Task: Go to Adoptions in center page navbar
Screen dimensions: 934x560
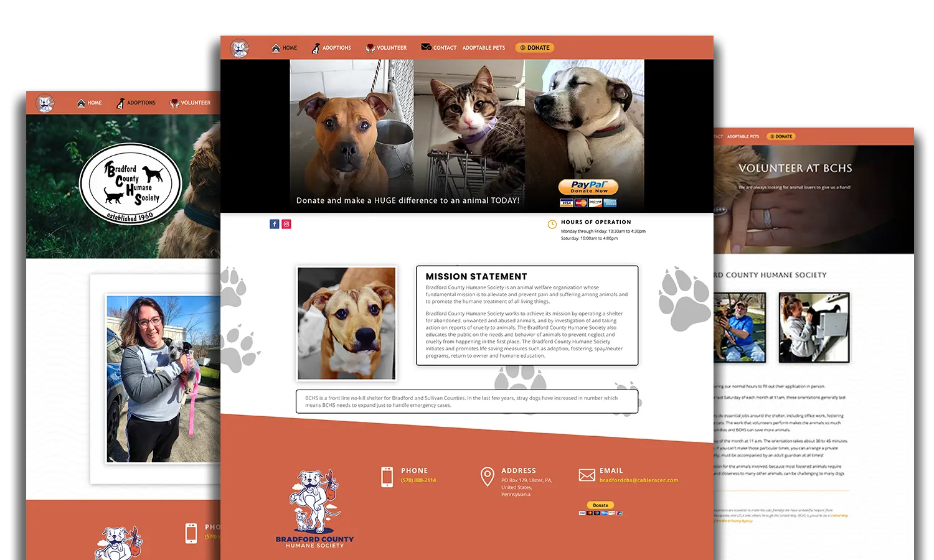Action: click(x=331, y=48)
